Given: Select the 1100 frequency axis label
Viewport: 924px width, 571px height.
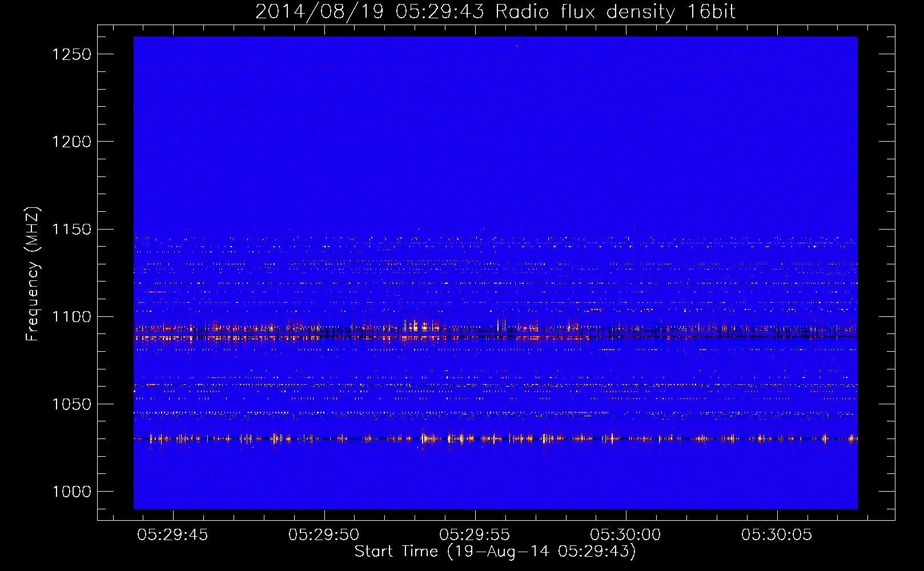Looking at the screenshot, I should point(71,316).
